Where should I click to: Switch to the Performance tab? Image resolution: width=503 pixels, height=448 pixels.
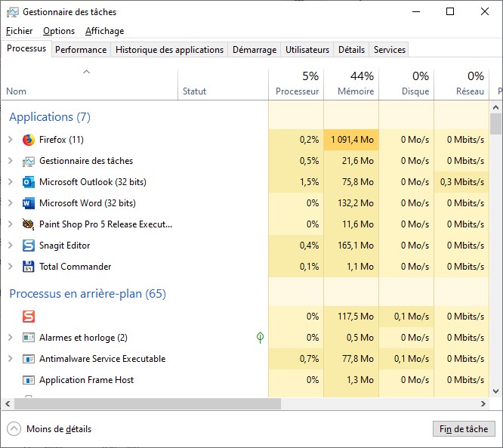(81, 50)
